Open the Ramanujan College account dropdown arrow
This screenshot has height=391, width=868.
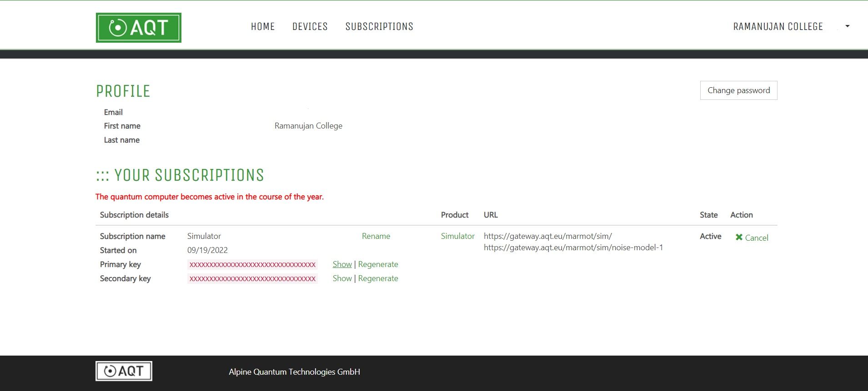coord(847,26)
